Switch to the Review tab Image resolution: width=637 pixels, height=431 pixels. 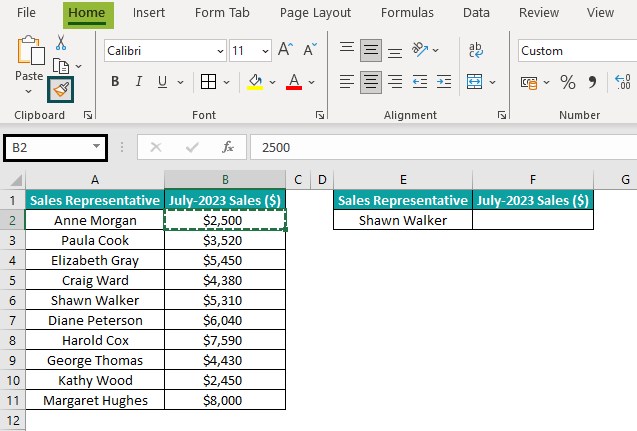[x=539, y=13]
